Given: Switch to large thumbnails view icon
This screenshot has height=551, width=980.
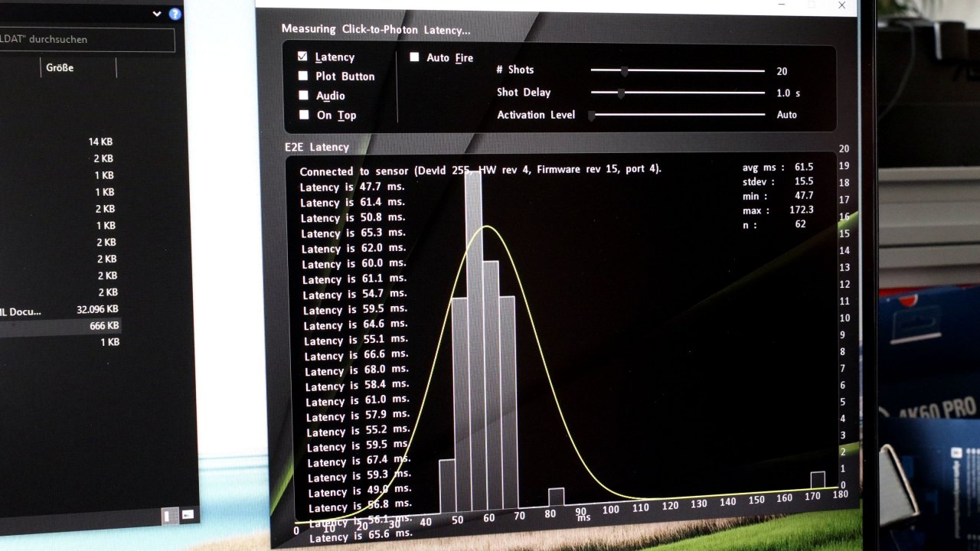Looking at the screenshot, I should click(188, 515).
